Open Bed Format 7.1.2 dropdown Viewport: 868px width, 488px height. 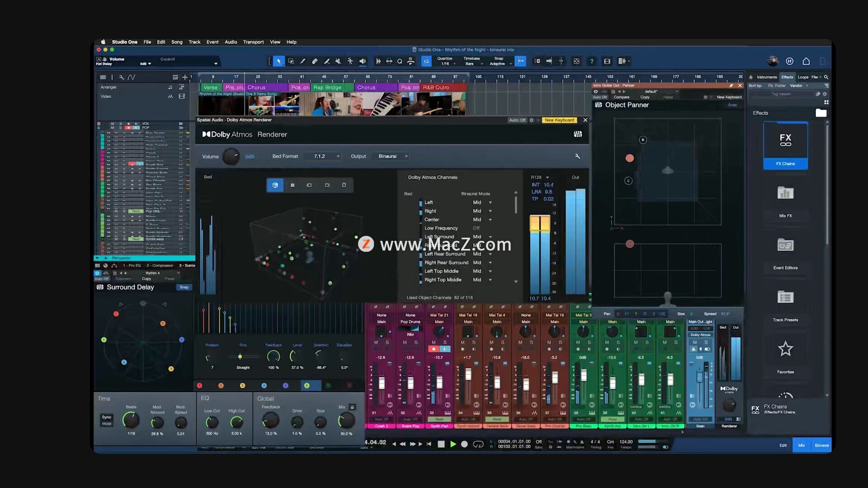tap(324, 156)
